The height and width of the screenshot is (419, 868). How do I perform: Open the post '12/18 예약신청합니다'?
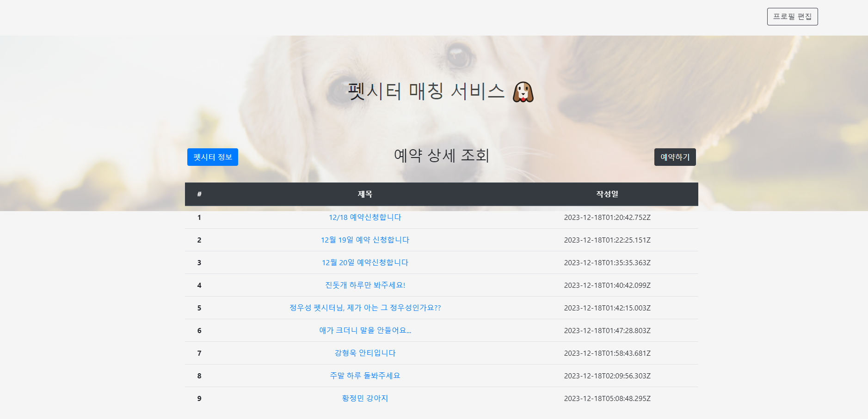365,217
